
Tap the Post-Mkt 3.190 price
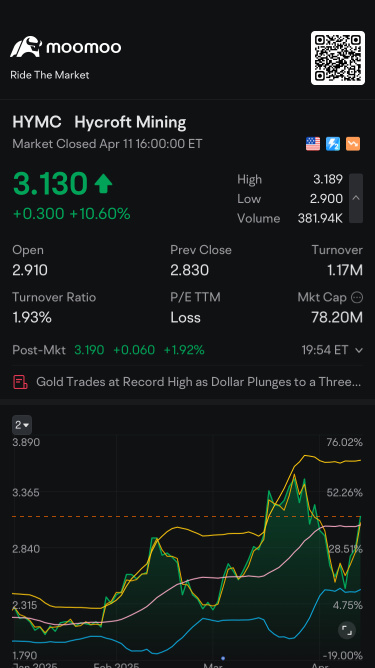point(89,350)
